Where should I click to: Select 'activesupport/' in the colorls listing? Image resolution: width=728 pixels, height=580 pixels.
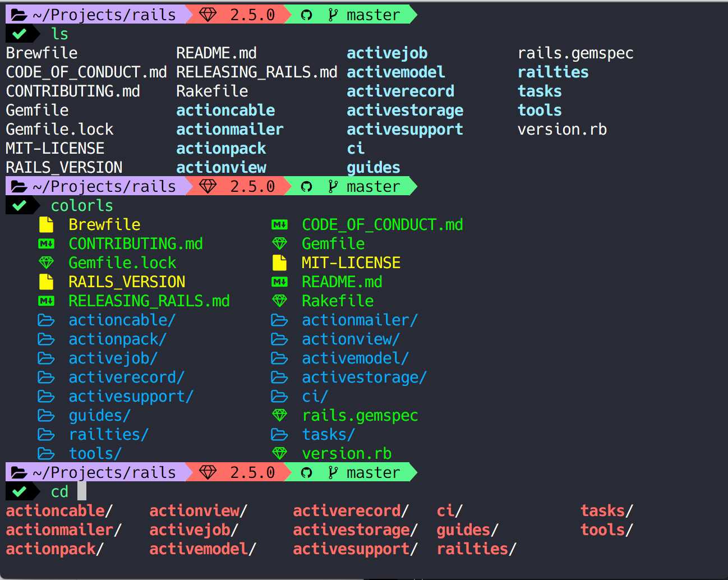(131, 397)
